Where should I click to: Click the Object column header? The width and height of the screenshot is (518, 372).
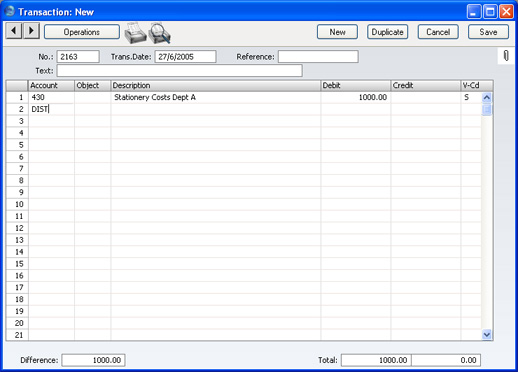(92, 85)
